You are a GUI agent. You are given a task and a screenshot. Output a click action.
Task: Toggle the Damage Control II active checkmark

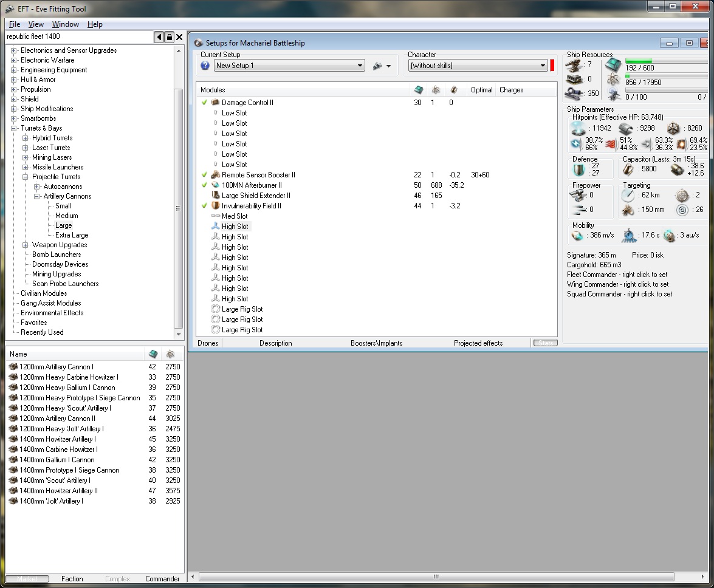coord(205,103)
